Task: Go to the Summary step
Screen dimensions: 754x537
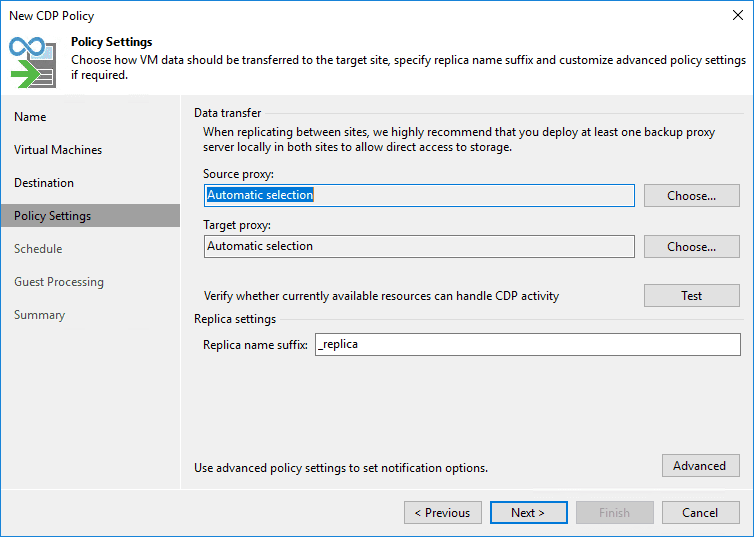Action: (39, 315)
